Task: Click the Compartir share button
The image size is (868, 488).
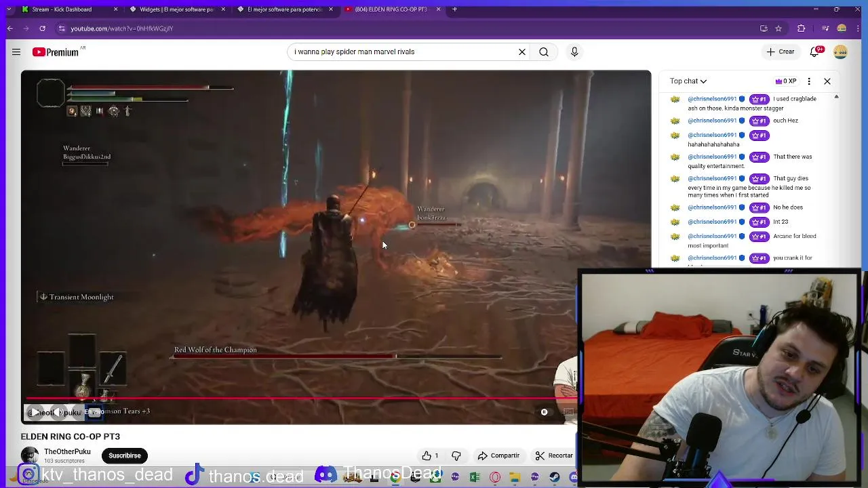Action: 498,455
